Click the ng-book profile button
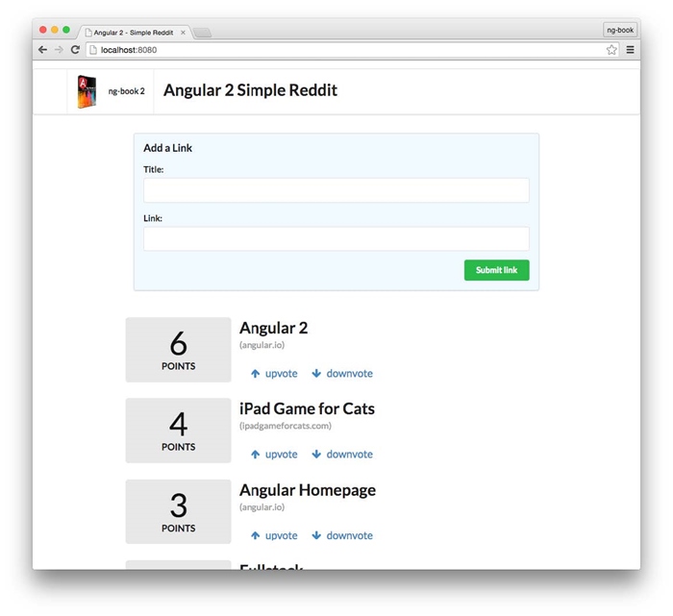Viewport: 673px width, 616px height. [x=619, y=30]
